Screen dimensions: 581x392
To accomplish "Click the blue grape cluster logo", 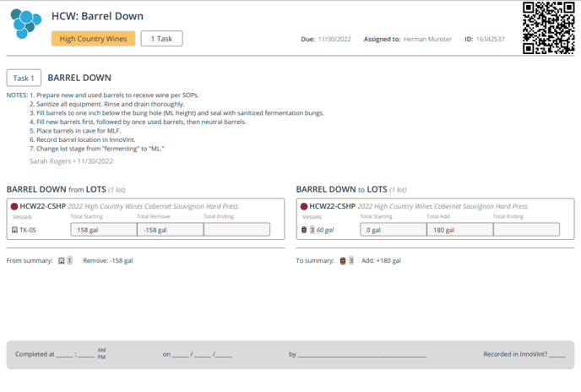I will pyautogui.click(x=25, y=24).
